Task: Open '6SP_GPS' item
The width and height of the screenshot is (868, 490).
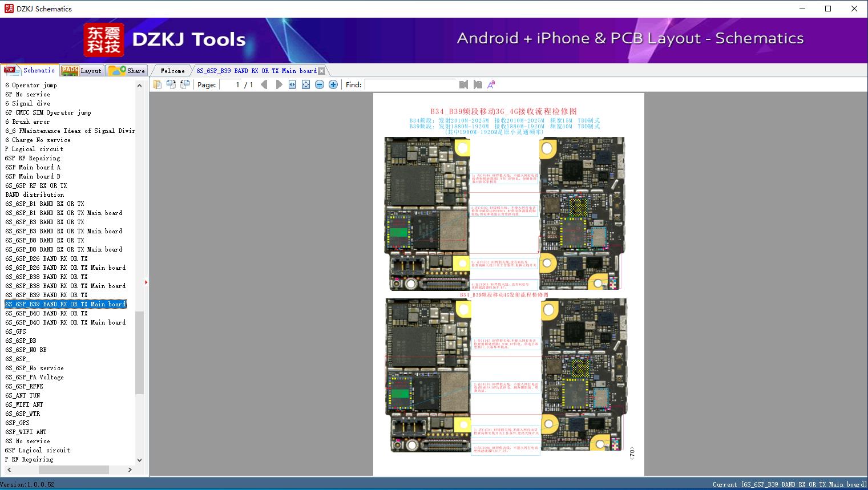Action: (17, 423)
